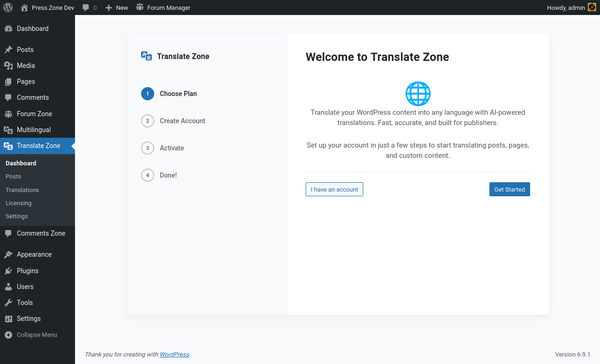The width and height of the screenshot is (600, 364).
Task: Click the Pages icon in sidebar
Action: [8, 82]
